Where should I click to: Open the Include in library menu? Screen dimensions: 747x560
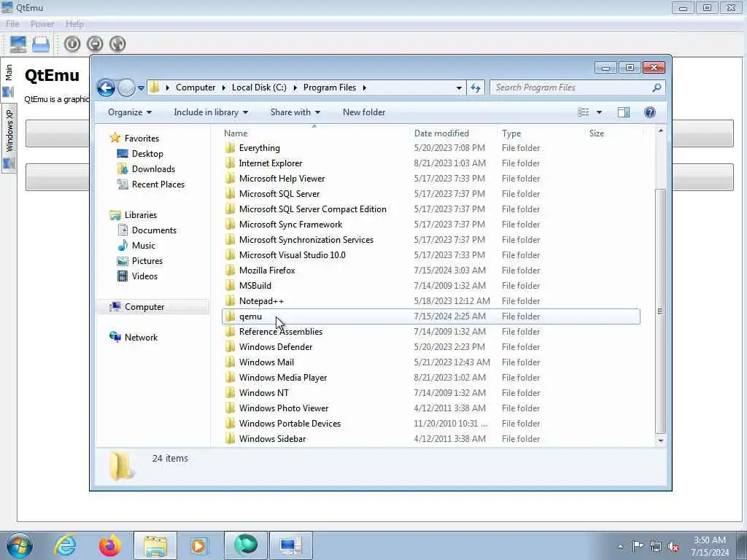211,112
